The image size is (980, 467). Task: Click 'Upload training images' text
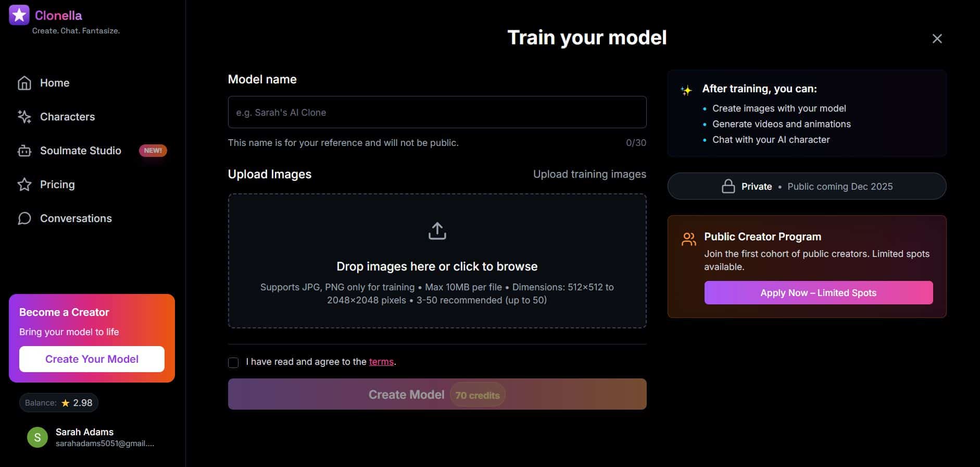coord(589,174)
